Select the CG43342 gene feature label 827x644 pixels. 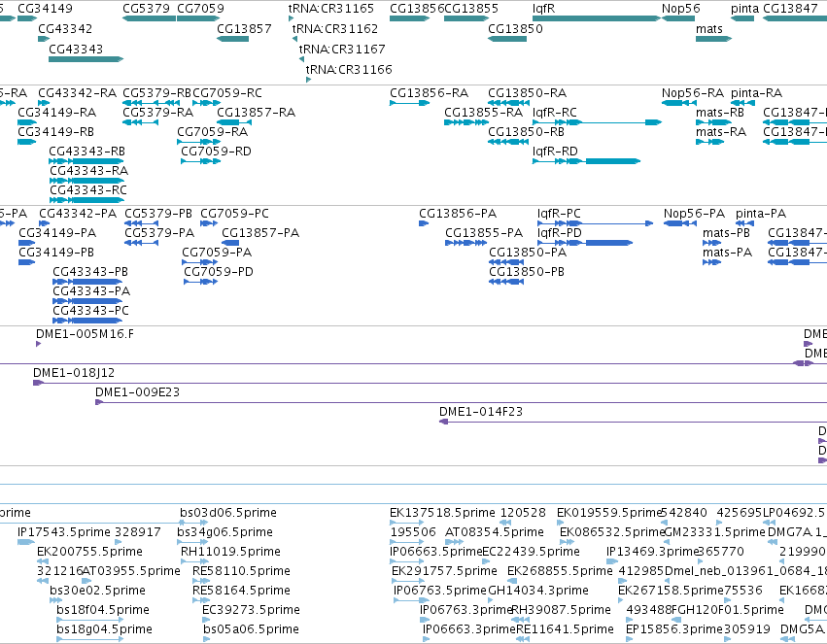(65, 28)
